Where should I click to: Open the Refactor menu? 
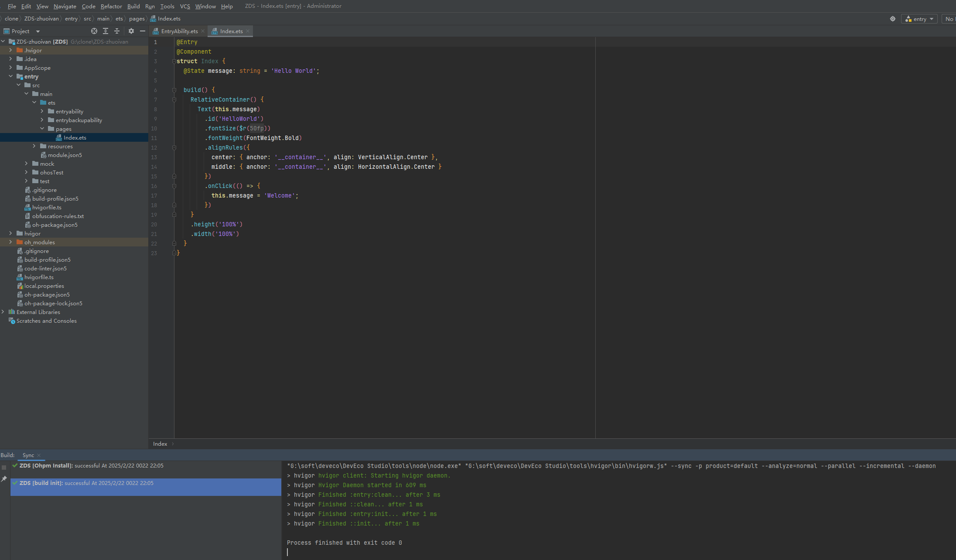111,6
